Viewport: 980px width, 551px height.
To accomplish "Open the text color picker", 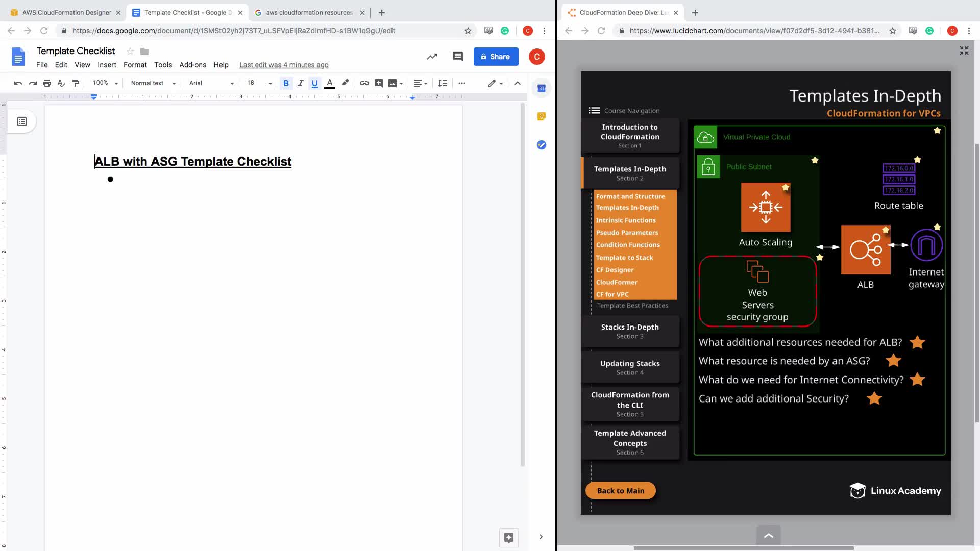I will tap(330, 83).
